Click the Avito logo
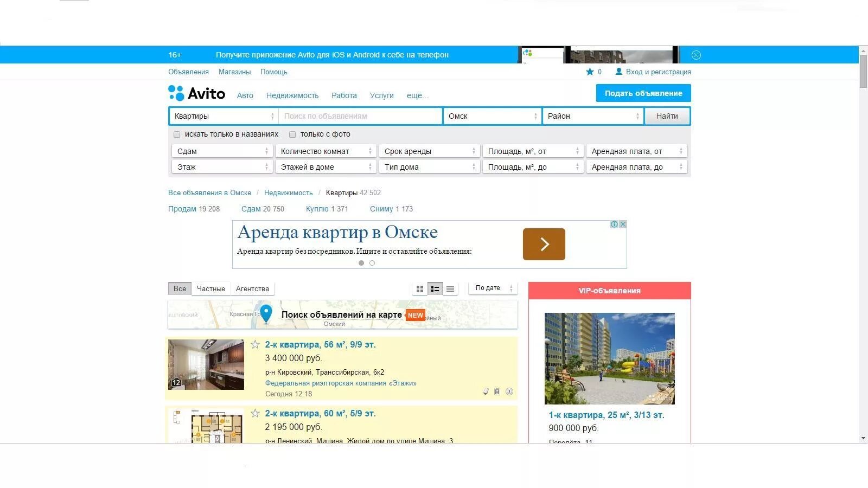Screen dimensions: 868x488 coord(196,93)
